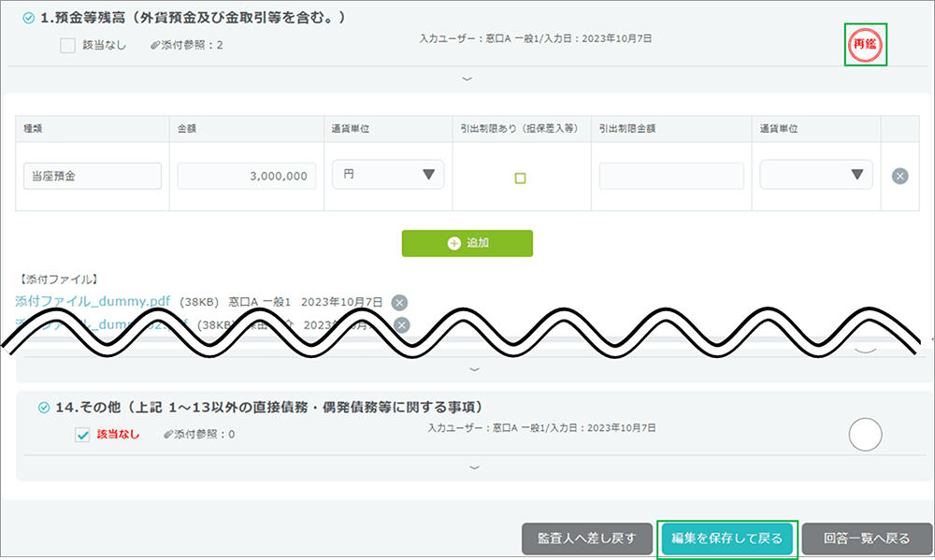Click the check-circle icon beside section 14 title
Image resolution: width=935 pixels, height=560 pixels.
pyautogui.click(x=43, y=408)
